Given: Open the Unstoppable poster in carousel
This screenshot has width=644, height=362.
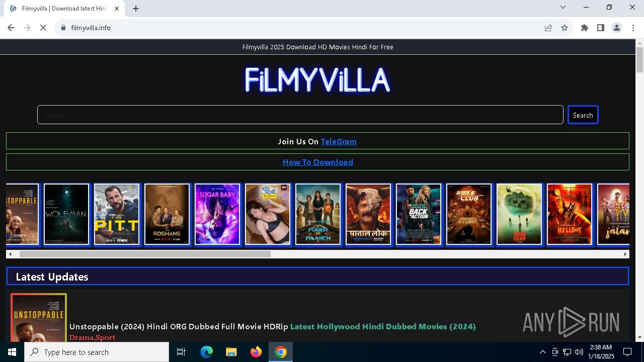Looking at the screenshot, I should point(22,214).
